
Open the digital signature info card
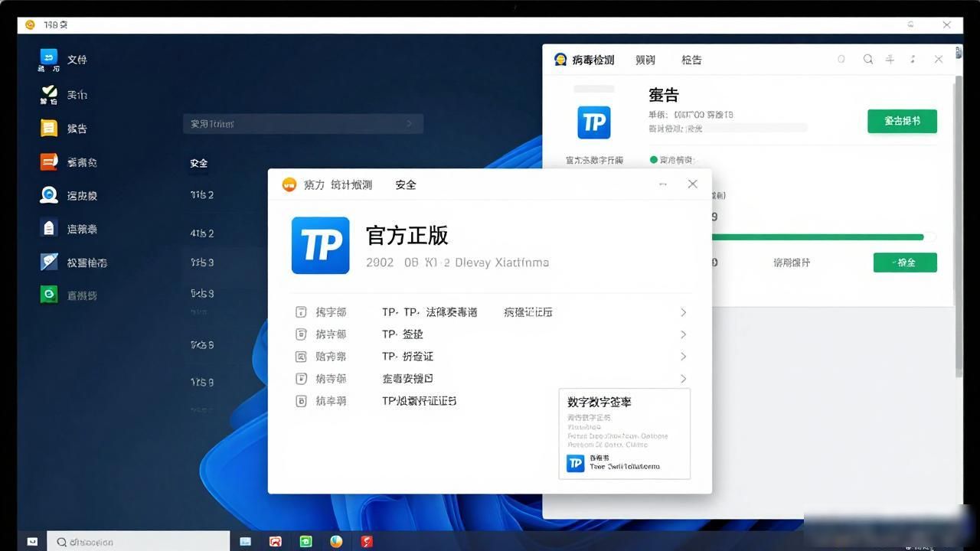[625, 434]
